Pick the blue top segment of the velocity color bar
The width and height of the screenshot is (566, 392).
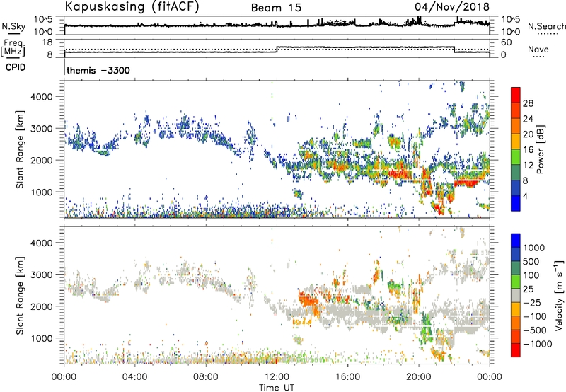click(516, 240)
